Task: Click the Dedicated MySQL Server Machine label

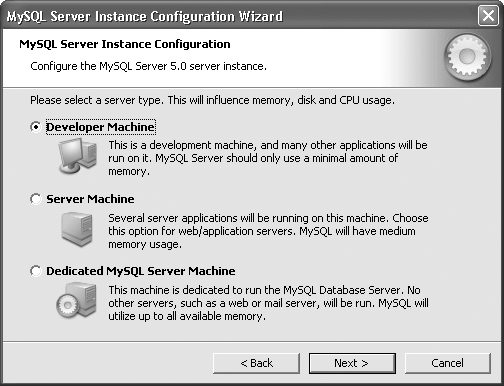Action: coord(141,271)
